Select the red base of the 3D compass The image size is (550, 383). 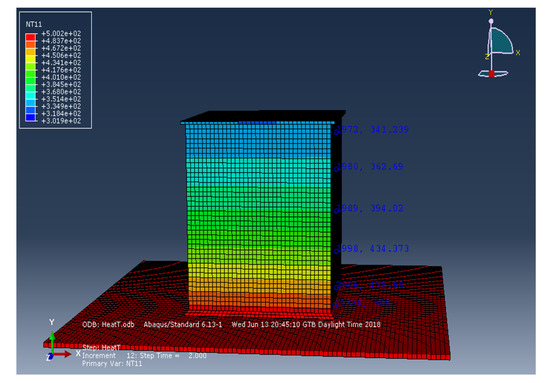492,74
